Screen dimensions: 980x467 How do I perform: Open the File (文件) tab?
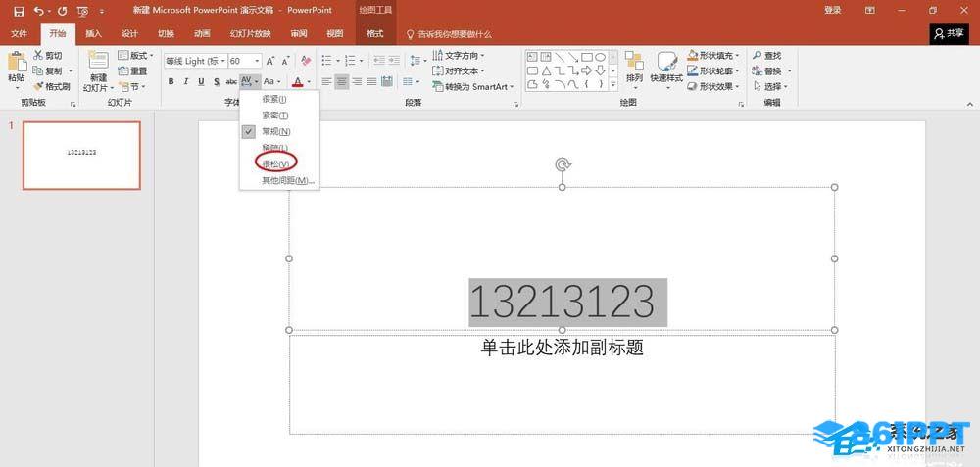[x=20, y=33]
